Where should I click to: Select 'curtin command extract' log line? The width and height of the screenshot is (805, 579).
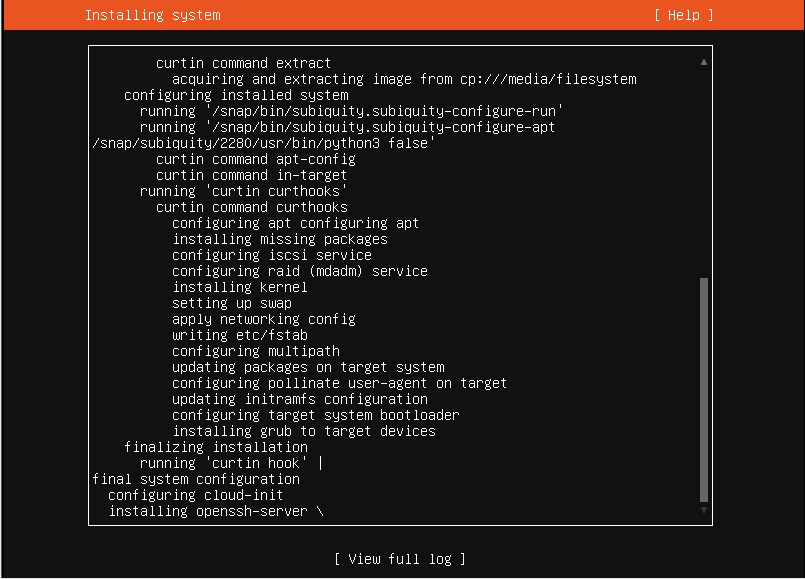[243, 63]
